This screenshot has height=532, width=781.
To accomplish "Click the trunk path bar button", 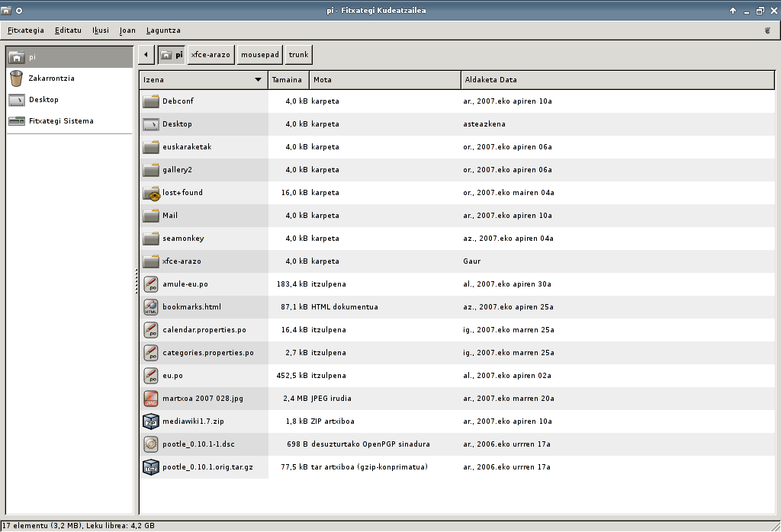I will [x=299, y=55].
